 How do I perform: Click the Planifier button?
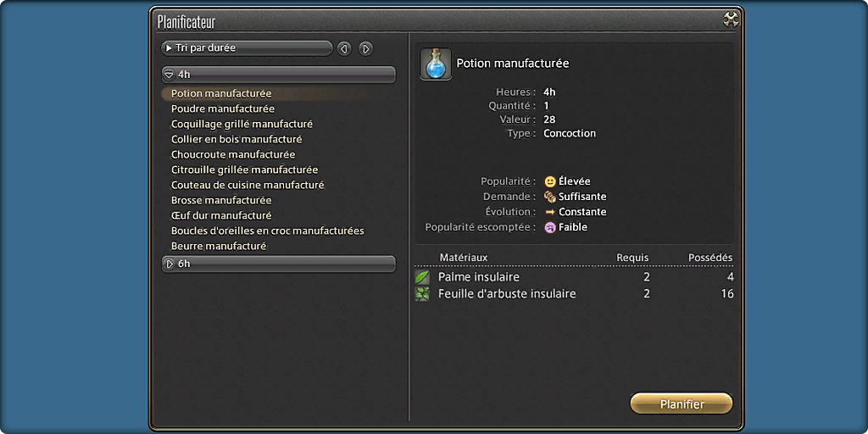(682, 404)
